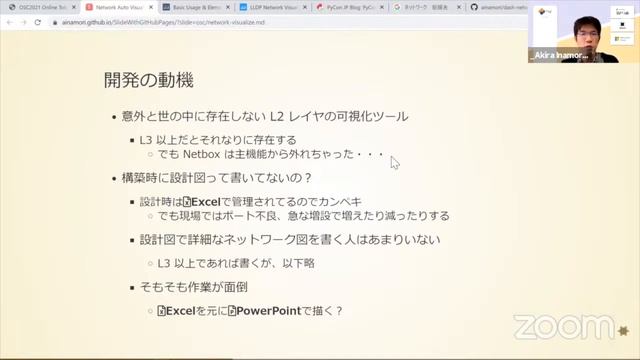Click the line 設計図で詳細なネットワーク図を書く人はあまりいない
The width and height of the screenshot is (640, 360).
coord(290,240)
